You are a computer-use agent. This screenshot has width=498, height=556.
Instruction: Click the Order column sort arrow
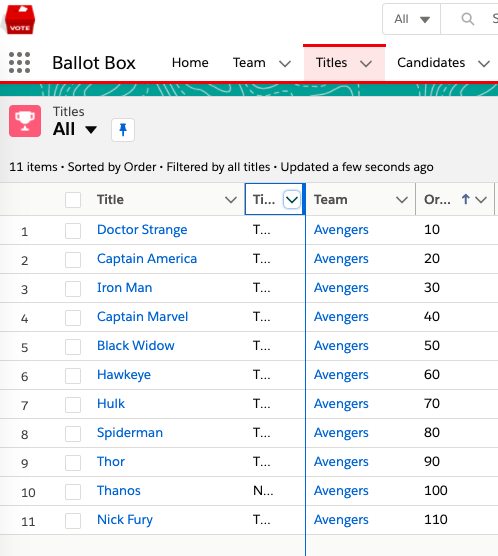pyautogui.click(x=466, y=199)
